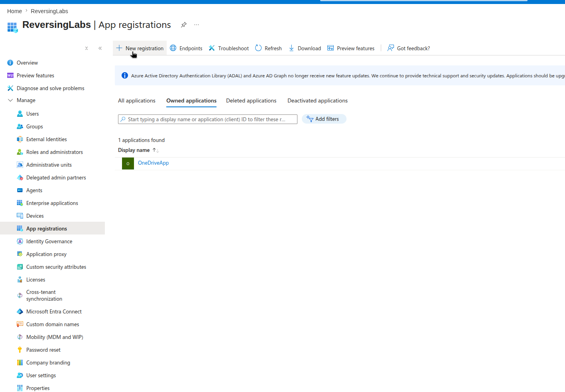565x392 pixels.
Task: Open the ellipsis more options menu
Action: 197,25
